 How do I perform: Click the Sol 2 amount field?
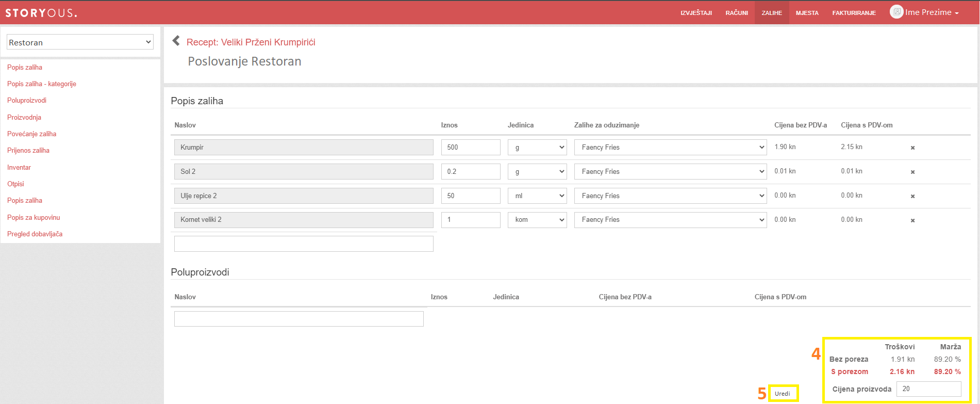tap(471, 171)
